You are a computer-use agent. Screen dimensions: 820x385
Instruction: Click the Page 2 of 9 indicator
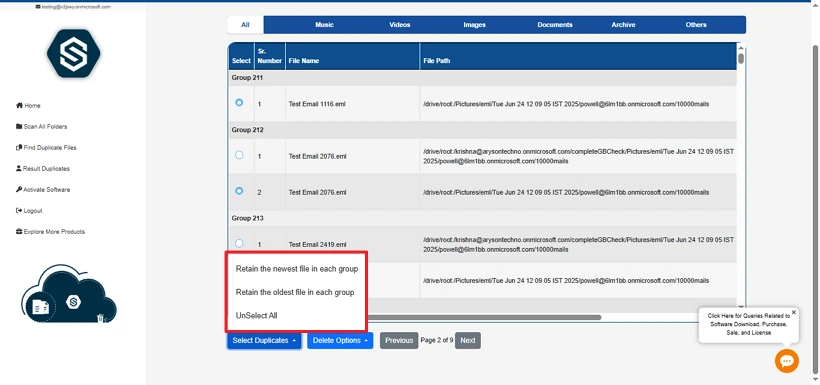tap(437, 341)
